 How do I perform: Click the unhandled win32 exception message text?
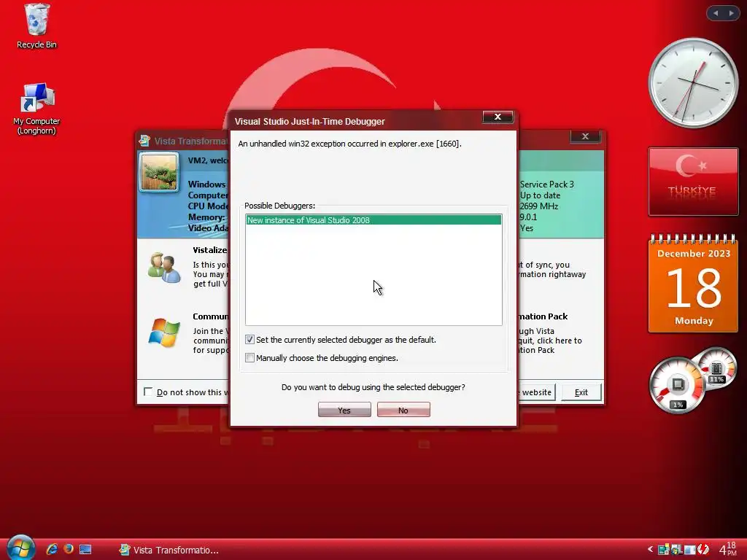pos(349,144)
